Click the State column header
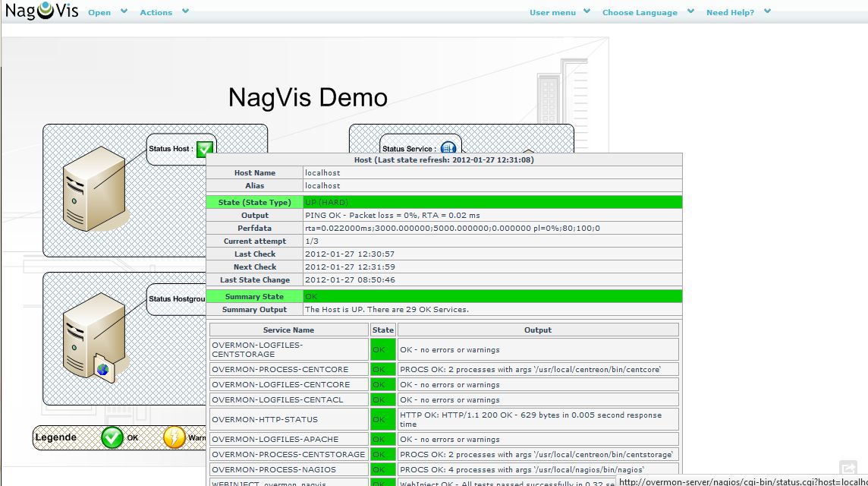The width and height of the screenshot is (868, 486). [x=383, y=330]
